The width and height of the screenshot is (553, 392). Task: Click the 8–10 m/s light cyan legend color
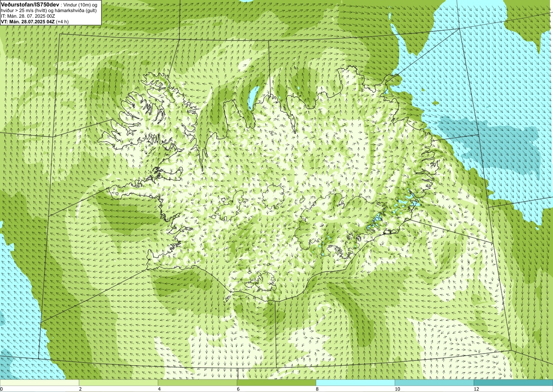[356, 383]
